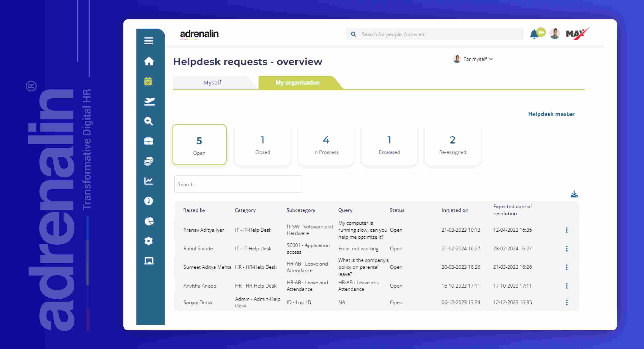This screenshot has height=349, width=644.
Task: Click the magnifier search sidebar icon
Action: point(149,121)
